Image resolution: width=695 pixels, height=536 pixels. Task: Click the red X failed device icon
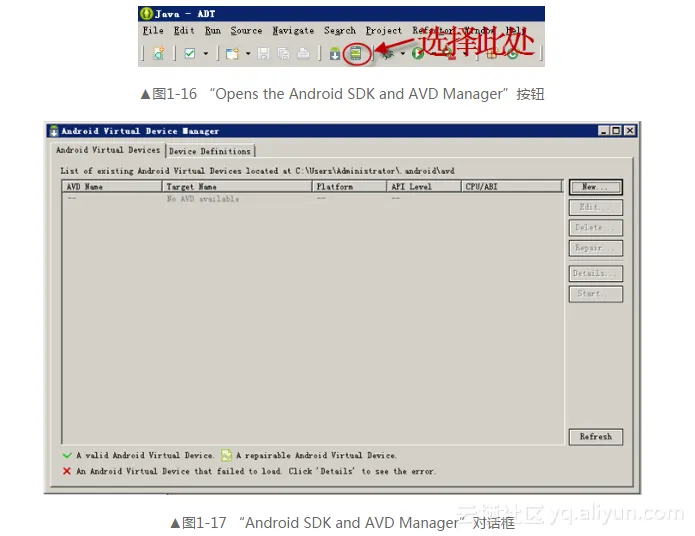pyautogui.click(x=67, y=471)
